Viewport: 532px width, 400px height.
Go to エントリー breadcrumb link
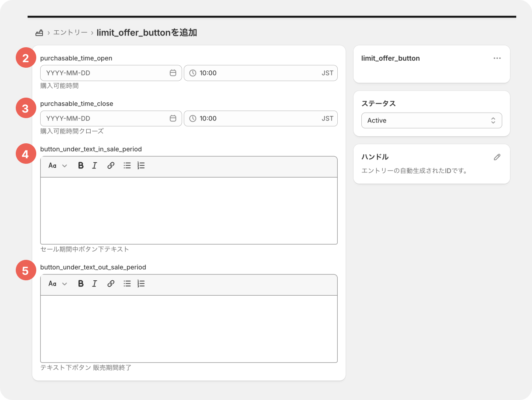[x=70, y=33]
